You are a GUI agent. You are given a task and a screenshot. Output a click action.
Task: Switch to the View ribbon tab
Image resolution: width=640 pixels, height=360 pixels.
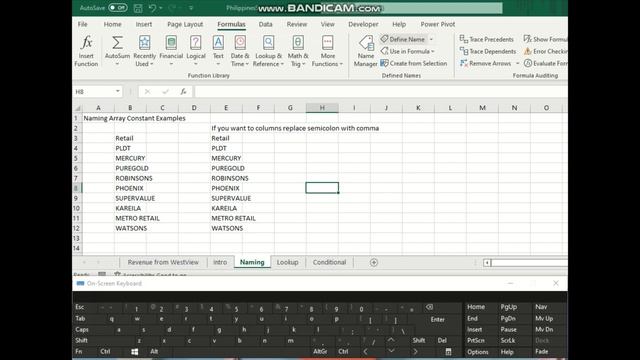pyautogui.click(x=327, y=24)
